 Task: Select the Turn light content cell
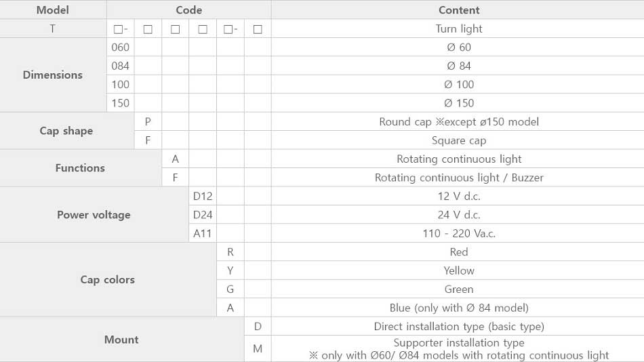click(x=459, y=28)
